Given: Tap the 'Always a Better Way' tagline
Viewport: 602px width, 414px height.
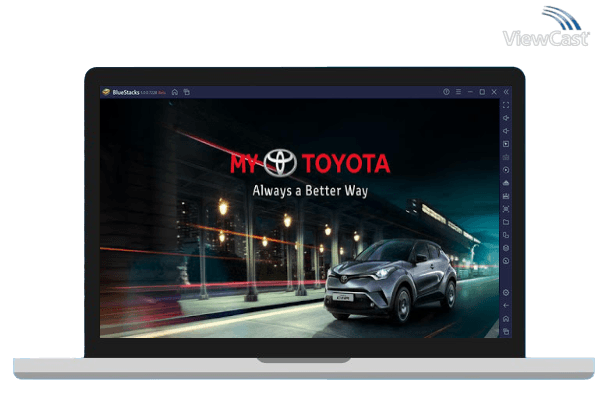Looking at the screenshot, I should (310, 191).
